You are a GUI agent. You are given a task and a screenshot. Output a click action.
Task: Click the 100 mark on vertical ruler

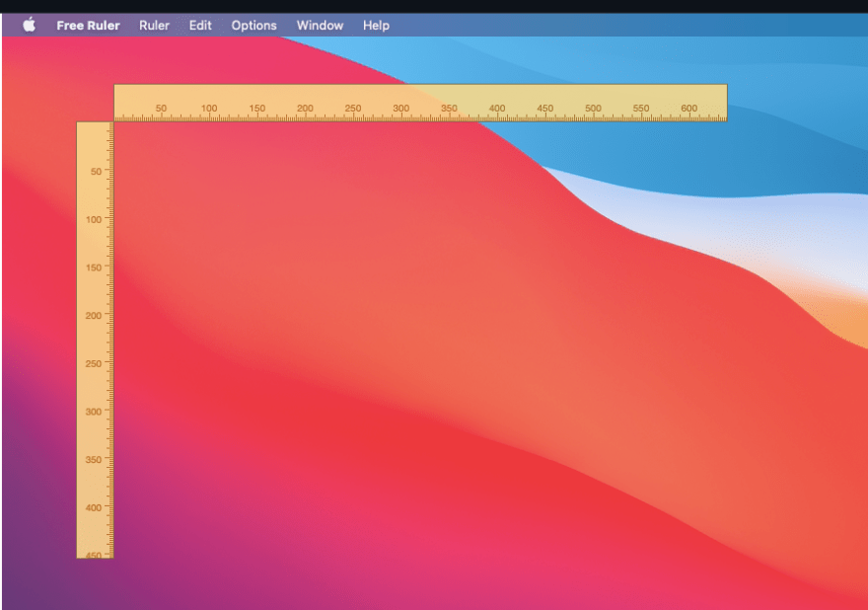[94, 219]
